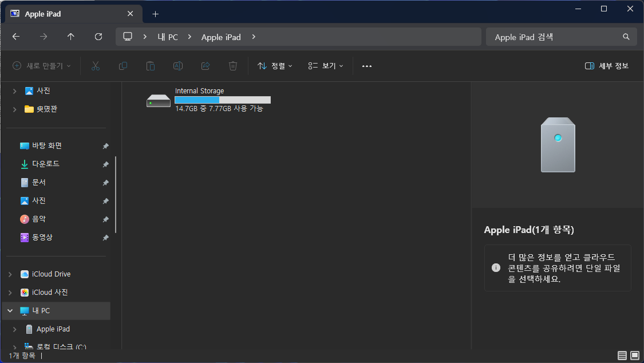
Task: Expand Apple iPad node in sidebar
Action: [15, 329]
